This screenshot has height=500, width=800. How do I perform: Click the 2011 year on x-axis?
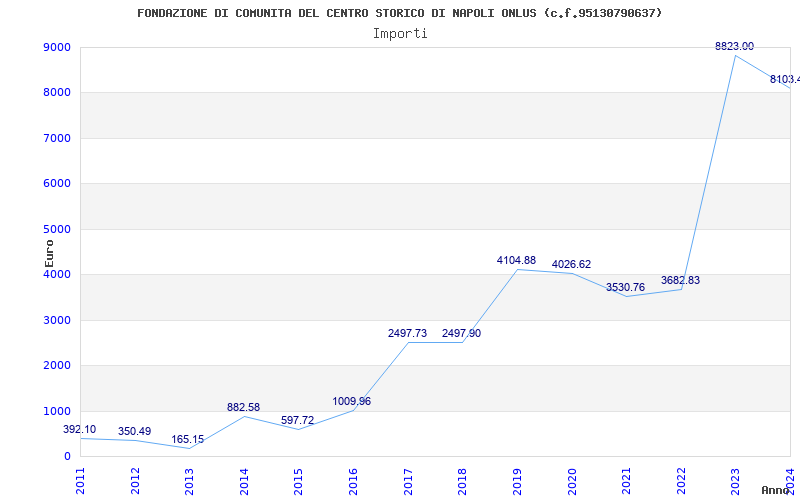click(x=81, y=481)
